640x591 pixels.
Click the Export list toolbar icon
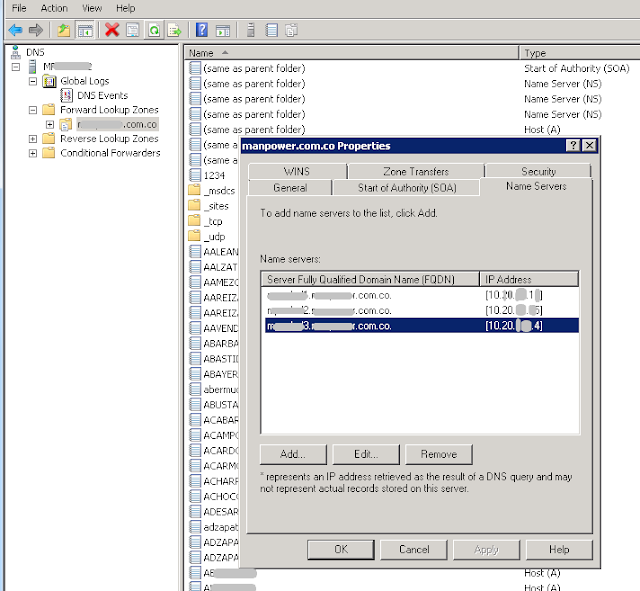coord(174,30)
